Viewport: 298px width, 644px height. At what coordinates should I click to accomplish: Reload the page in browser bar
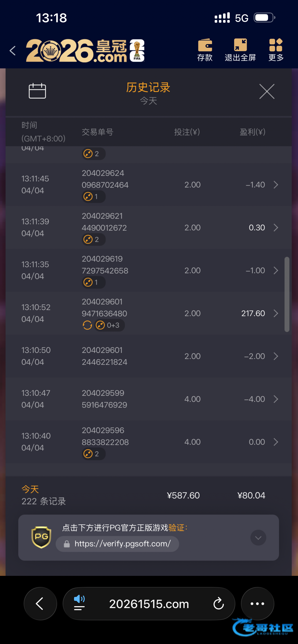click(x=218, y=603)
